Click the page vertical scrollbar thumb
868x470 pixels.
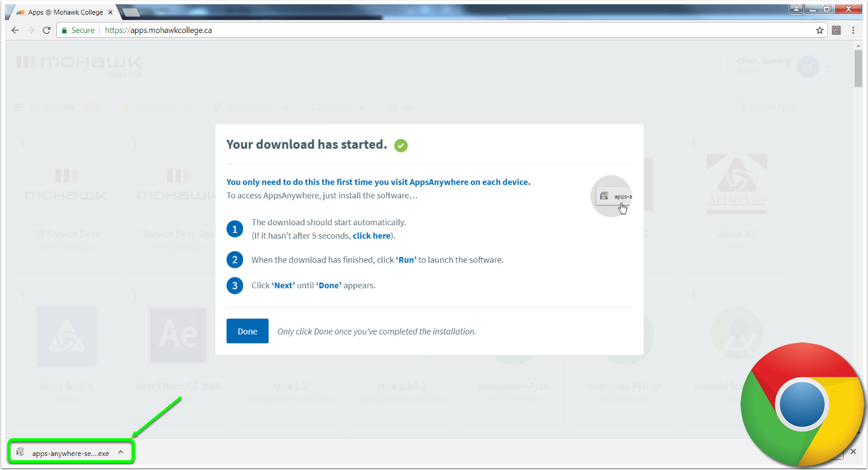(858, 67)
